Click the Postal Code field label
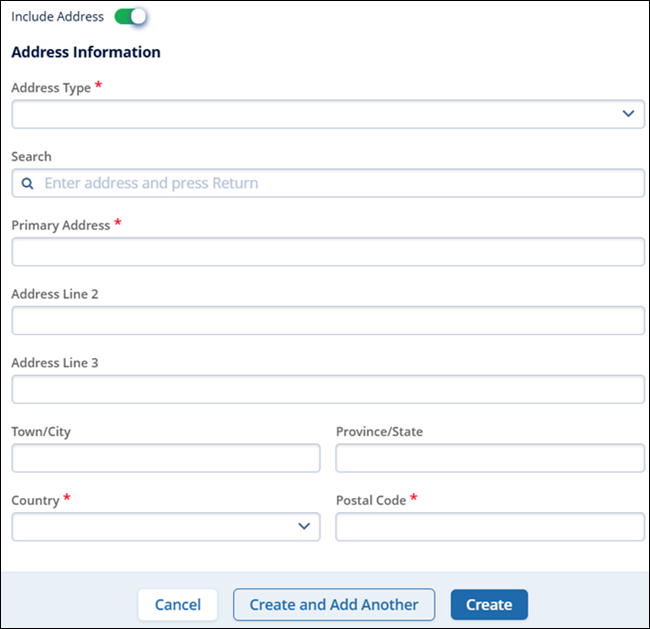This screenshot has height=629, width=650. [371, 500]
